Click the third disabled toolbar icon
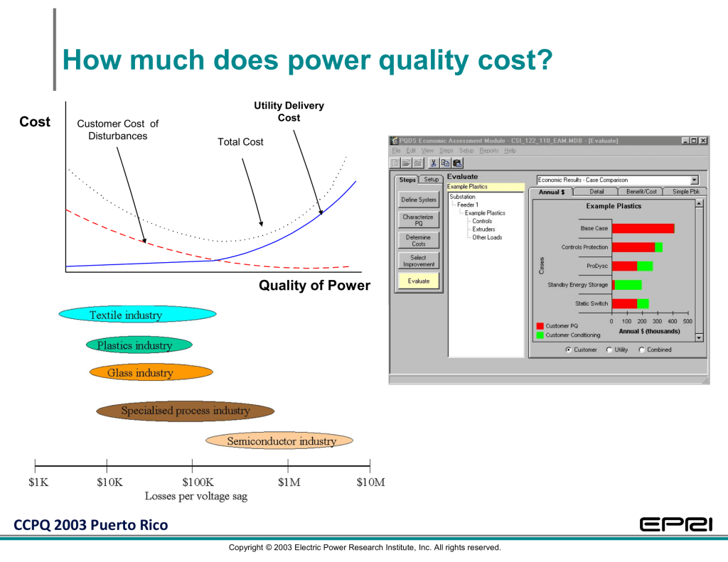The width and height of the screenshot is (728, 562). point(417,163)
